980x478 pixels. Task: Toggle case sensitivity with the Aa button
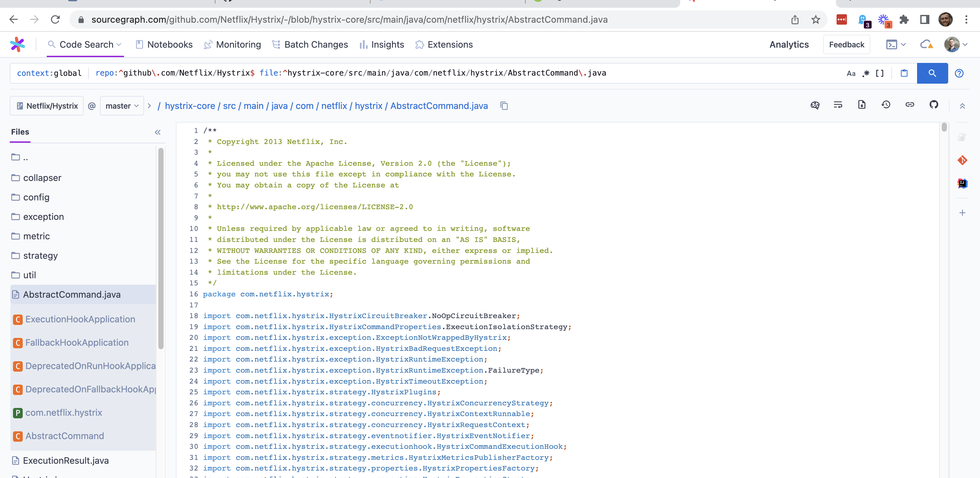pyautogui.click(x=851, y=73)
